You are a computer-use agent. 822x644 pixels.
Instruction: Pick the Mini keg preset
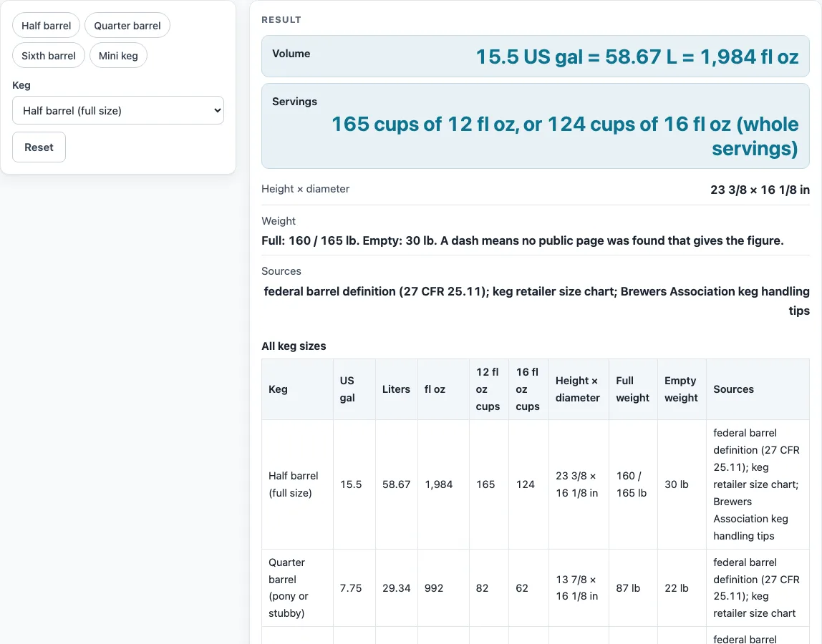click(118, 56)
